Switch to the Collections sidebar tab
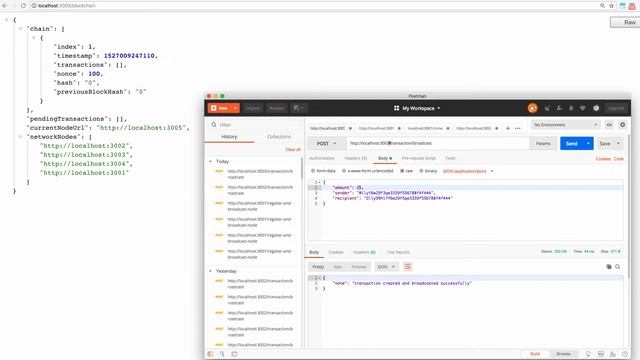 [x=279, y=137]
